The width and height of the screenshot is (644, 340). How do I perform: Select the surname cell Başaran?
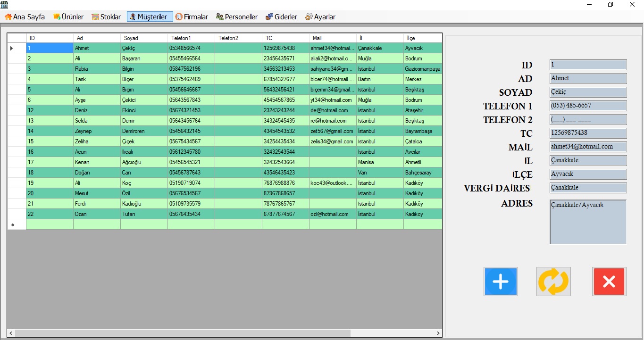[144, 58]
